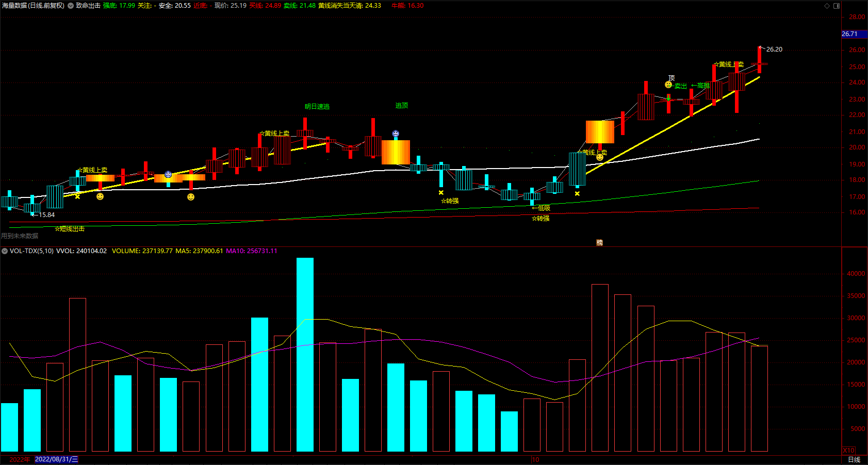
Task: Click the 海量数据(日线.前复权) stock title
Action: (33, 6)
